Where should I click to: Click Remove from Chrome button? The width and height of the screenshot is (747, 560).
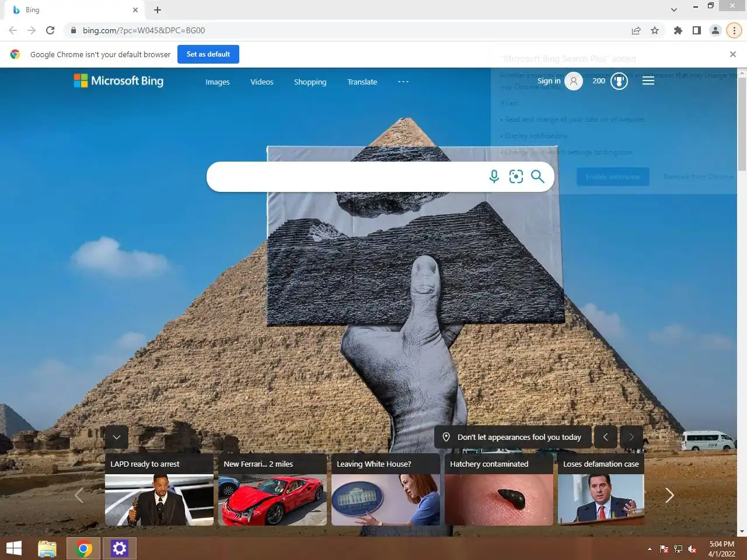point(698,177)
